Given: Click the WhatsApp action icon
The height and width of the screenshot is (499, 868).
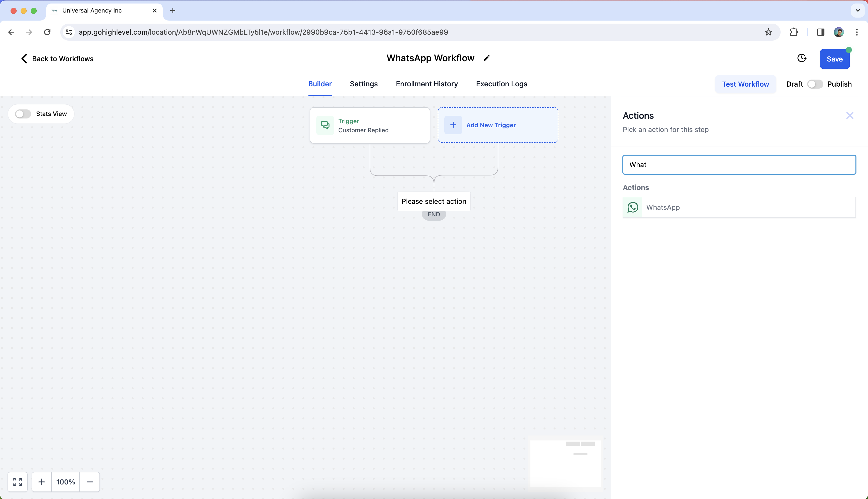Looking at the screenshot, I should (x=632, y=207).
